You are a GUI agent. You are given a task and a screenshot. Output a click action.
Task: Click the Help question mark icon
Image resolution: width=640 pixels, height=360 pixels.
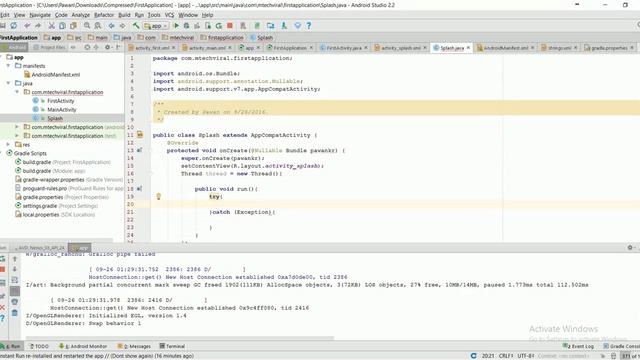[309, 26]
